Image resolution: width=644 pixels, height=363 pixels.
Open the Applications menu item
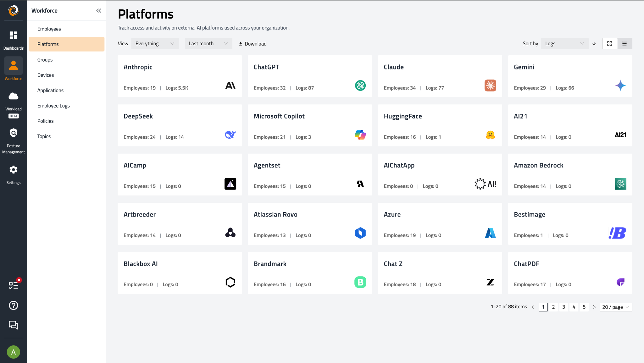(66, 90)
